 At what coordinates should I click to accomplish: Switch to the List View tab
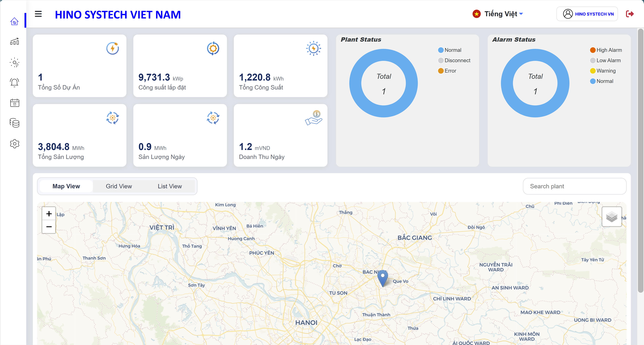point(169,186)
